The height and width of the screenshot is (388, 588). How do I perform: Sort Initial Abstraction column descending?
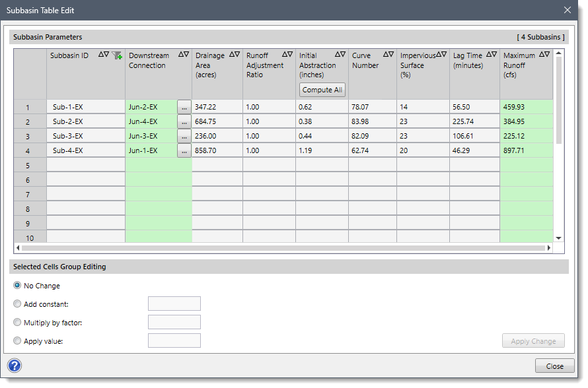point(343,55)
